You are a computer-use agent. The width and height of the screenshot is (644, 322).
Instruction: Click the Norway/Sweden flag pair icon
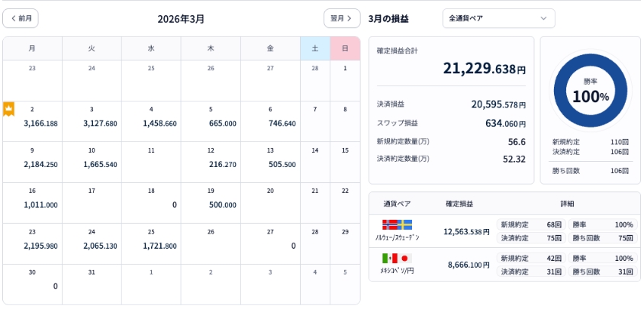(x=398, y=224)
